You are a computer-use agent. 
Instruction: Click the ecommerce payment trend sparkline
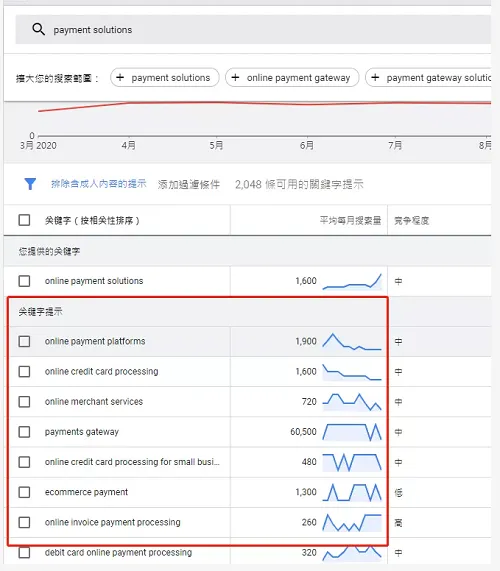(352, 492)
